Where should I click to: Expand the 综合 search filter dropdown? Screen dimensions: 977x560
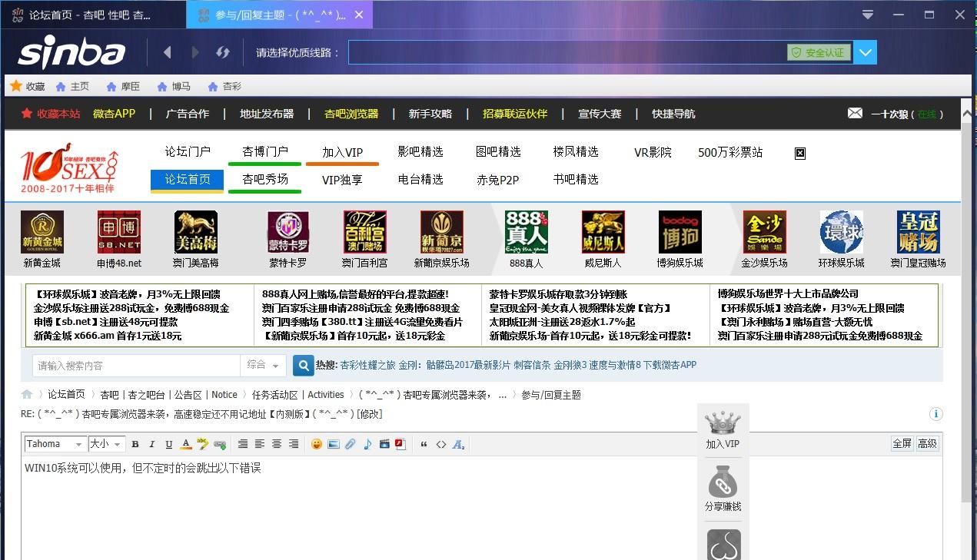[x=264, y=366]
